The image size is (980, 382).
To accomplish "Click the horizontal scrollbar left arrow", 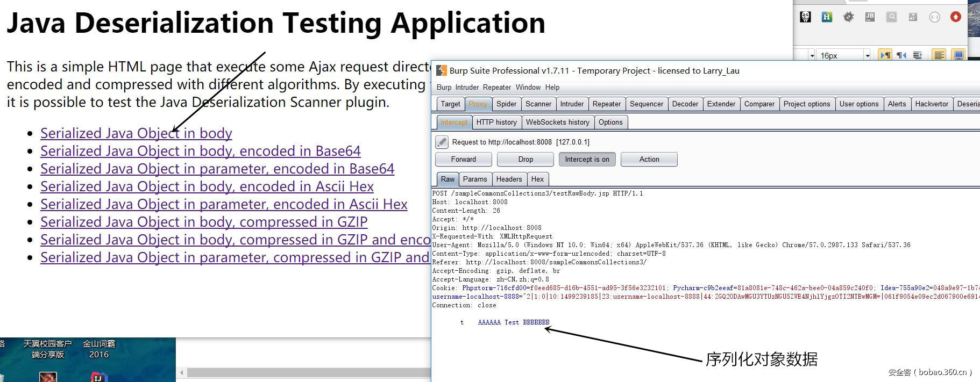I will point(182,373).
